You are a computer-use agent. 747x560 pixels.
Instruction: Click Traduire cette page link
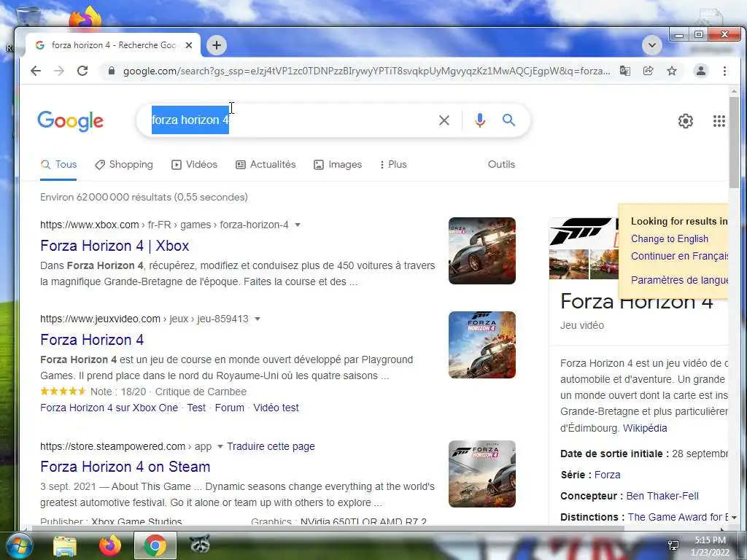click(271, 447)
